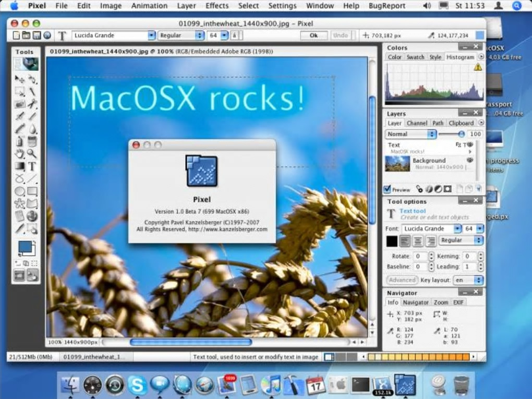The height and width of the screenshot is (399, 532).
Task: Select the Ellipse shape tool
Action: pos(19,191)
